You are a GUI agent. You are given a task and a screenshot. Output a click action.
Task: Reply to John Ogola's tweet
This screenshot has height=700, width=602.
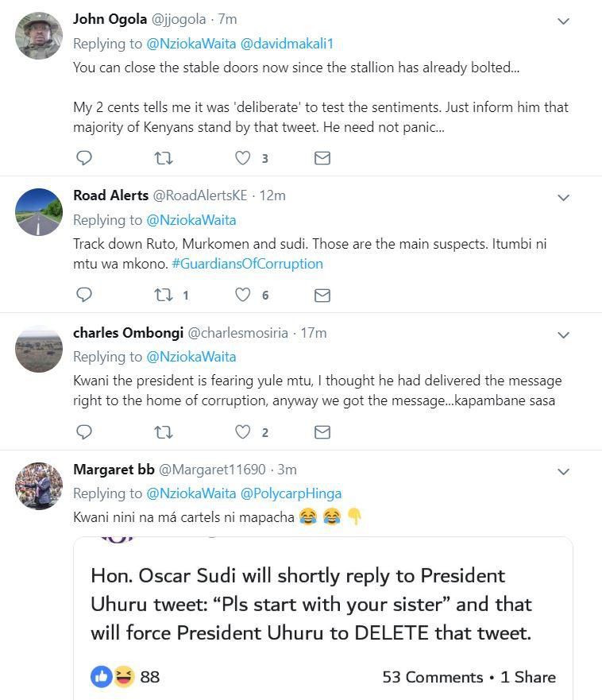pyautogui.click(x=83, y=158)
